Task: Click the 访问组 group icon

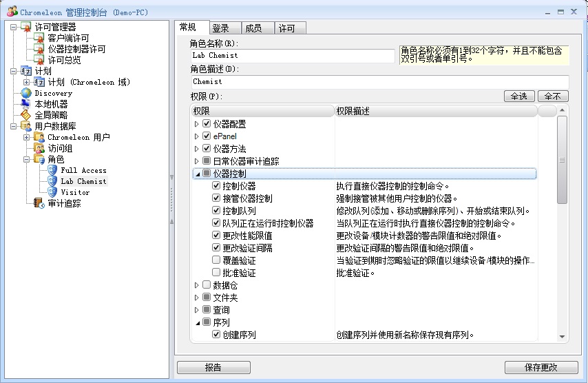Action: click(x=39, y=148)
